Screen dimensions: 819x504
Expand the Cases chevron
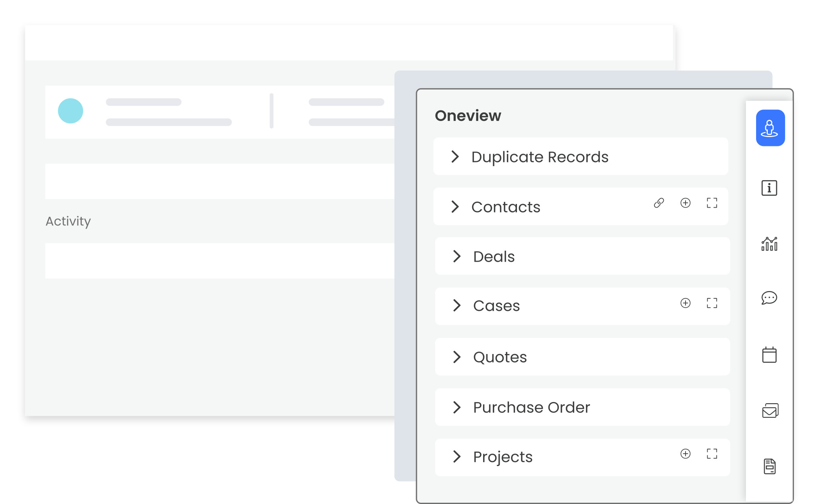pyautogui.click(x=456, y=305)
